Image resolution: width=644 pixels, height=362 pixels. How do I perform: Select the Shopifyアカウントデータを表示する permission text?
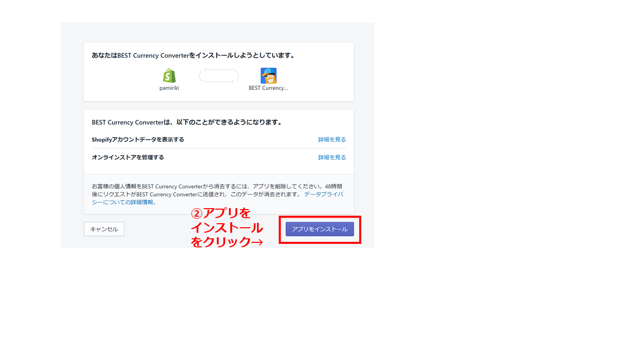138,140
